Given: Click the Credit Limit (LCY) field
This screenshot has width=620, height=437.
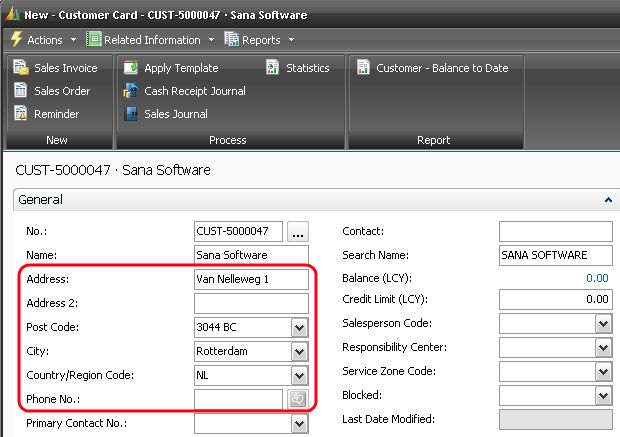Looking at the screenshot, I should point(556,299).
